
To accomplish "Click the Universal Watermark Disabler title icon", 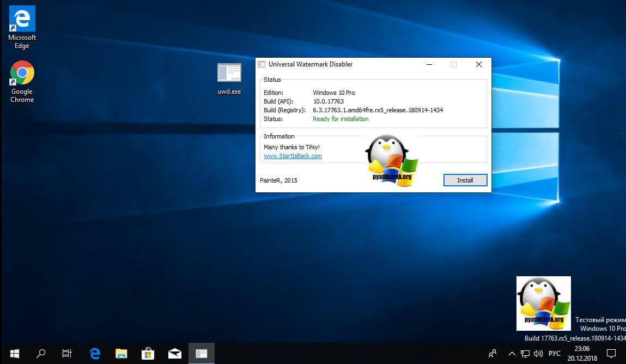I will tap(262, 64).
